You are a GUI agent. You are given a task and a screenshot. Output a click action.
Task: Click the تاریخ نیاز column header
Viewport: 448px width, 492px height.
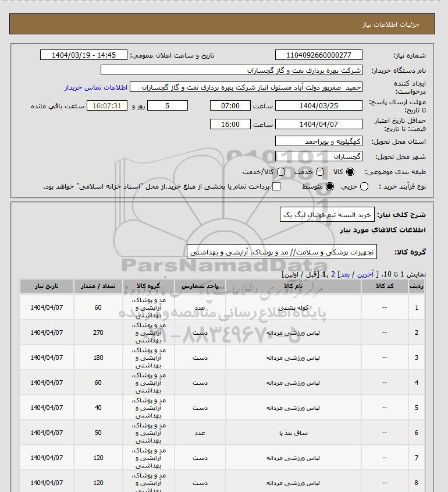(47, 286)
